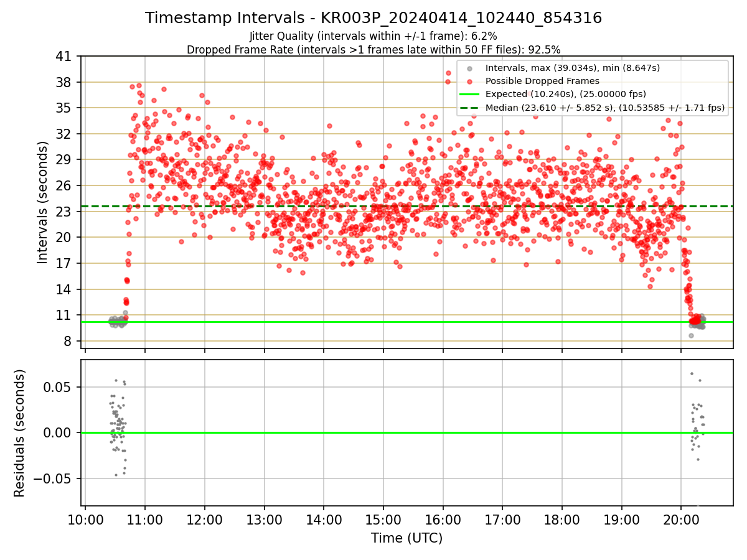Click the solid green expected line in upper plot

pyautogui.click(x=407, y=322)
